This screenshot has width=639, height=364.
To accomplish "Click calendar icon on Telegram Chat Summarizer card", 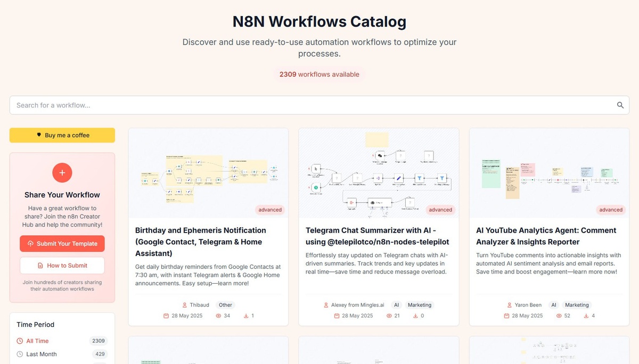I will 337,316.
